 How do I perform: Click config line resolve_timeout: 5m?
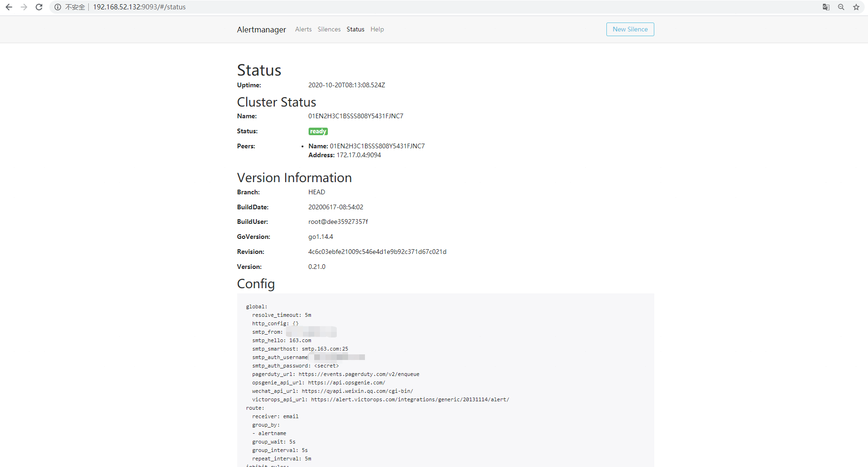tap(281, 315)
